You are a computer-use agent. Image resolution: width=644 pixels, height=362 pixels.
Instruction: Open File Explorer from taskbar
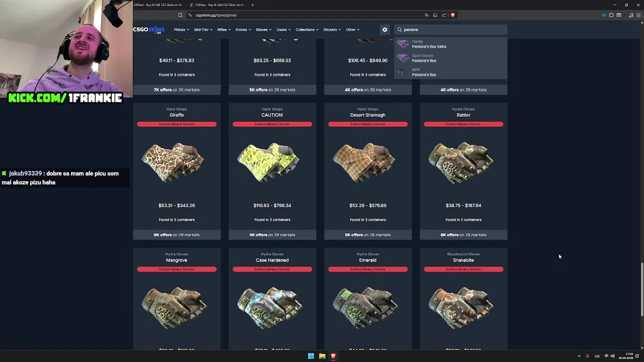tap(322, 356)
